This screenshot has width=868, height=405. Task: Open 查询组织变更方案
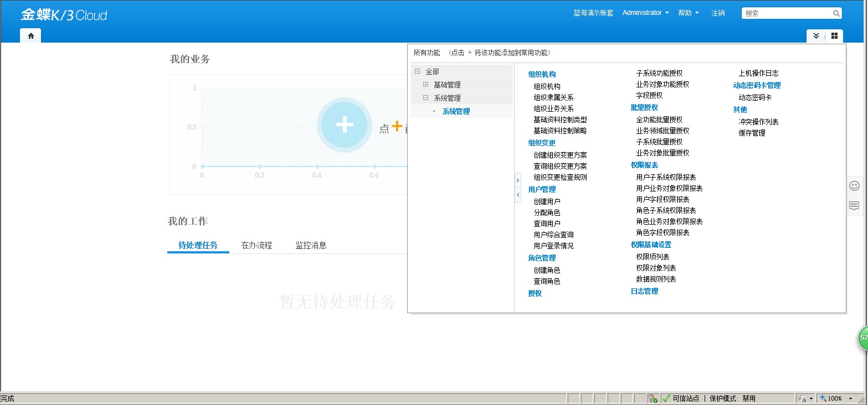(x=560, y=166)
